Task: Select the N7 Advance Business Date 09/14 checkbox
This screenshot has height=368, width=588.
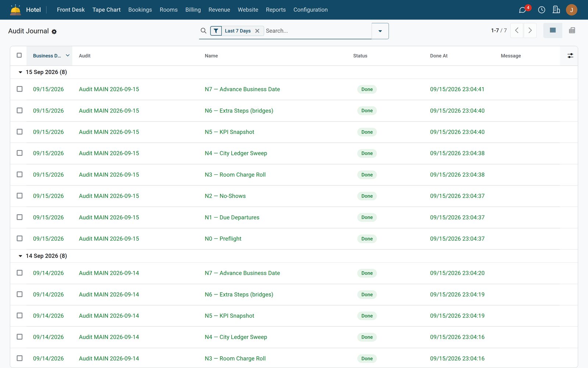Action: tap(19, 273)
